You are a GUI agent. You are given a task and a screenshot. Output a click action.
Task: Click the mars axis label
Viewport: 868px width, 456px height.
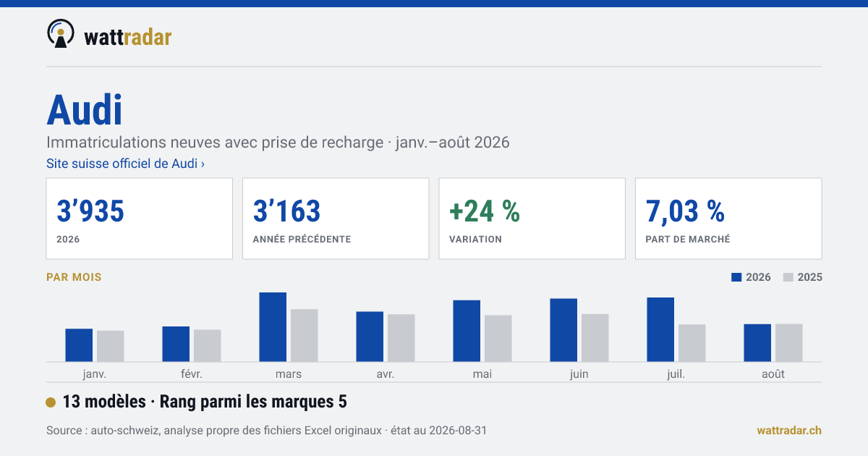point(289,374)
